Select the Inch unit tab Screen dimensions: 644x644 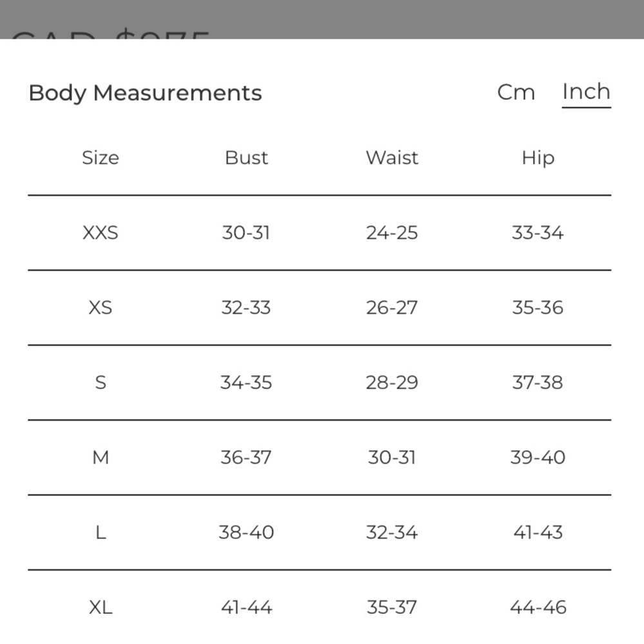[586, 91]
